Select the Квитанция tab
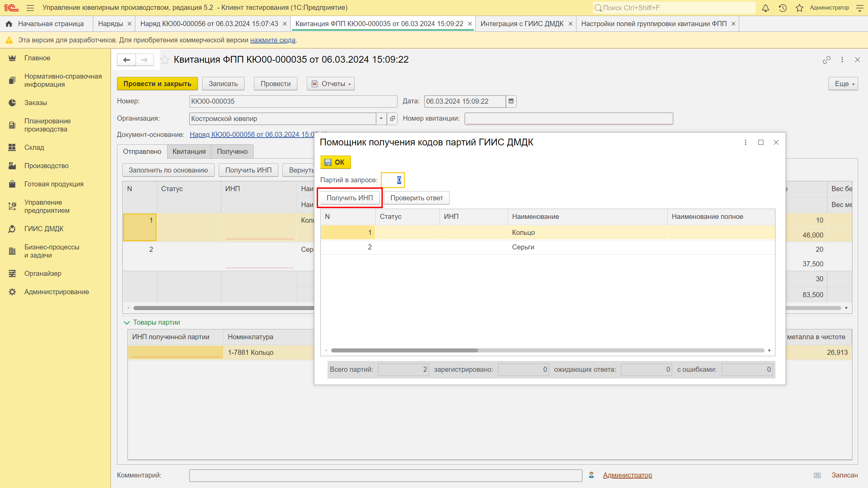This screenshot has height=488, width=868. (x=189, y=151)
